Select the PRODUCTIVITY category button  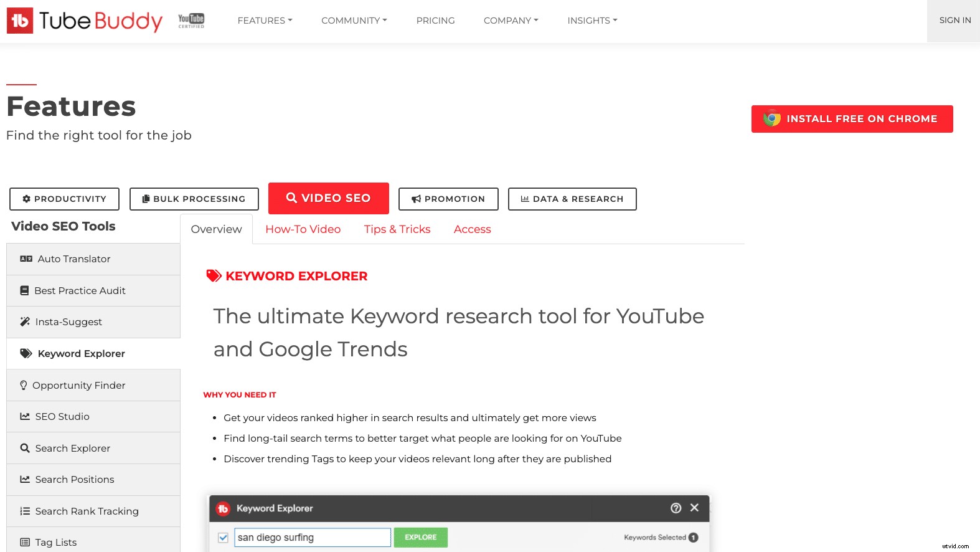[x=64, y=199]
